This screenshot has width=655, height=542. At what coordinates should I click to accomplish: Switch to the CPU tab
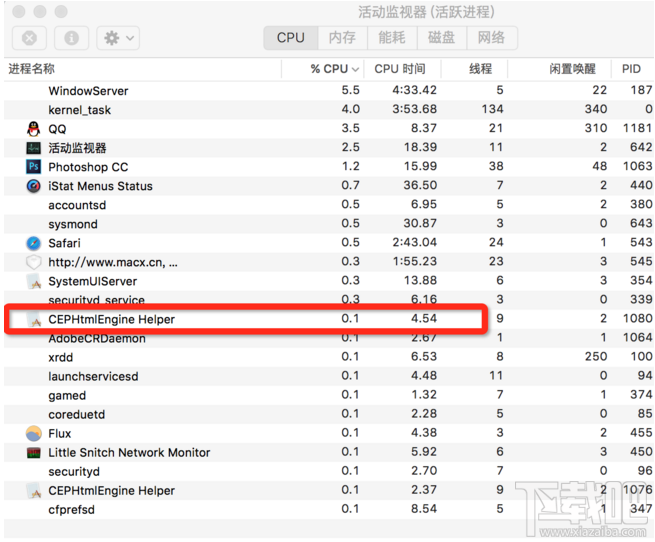(291, 38)
